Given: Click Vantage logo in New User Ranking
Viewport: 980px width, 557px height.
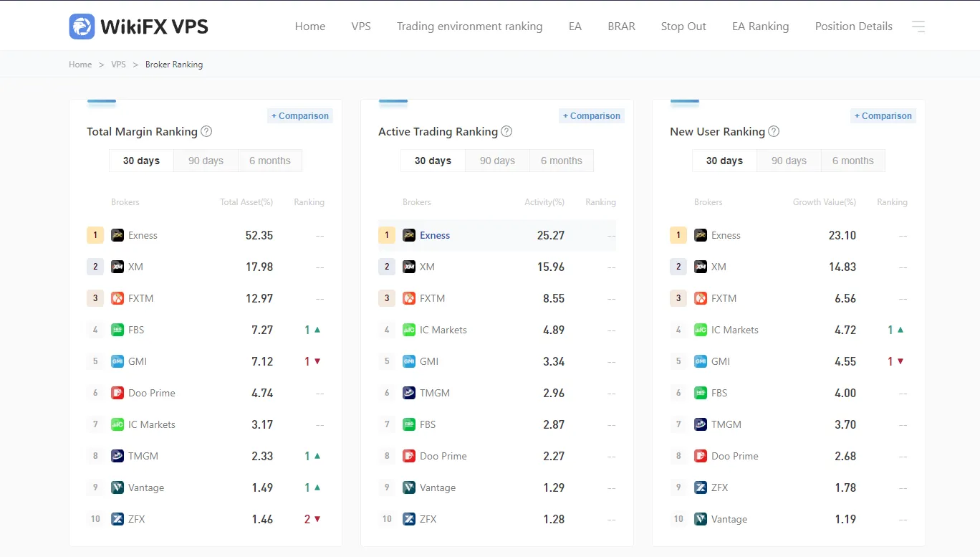Looking at the screenshot, I should [x=701, y=519].
